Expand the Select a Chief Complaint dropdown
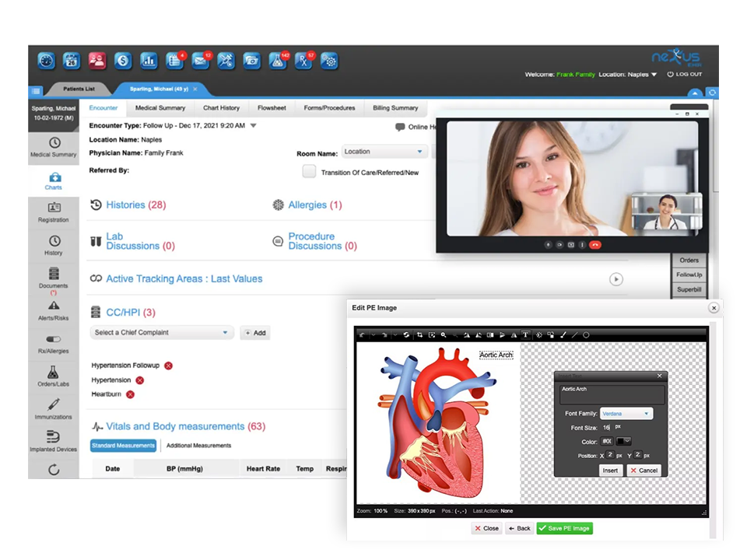Viewport: 747px width, 560px height. click(161, 332)
